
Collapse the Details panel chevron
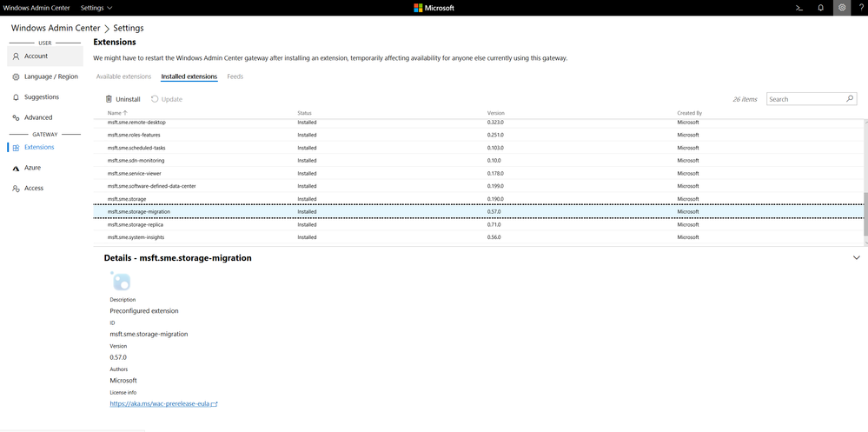pyautogui.click(x=857, y=258)
